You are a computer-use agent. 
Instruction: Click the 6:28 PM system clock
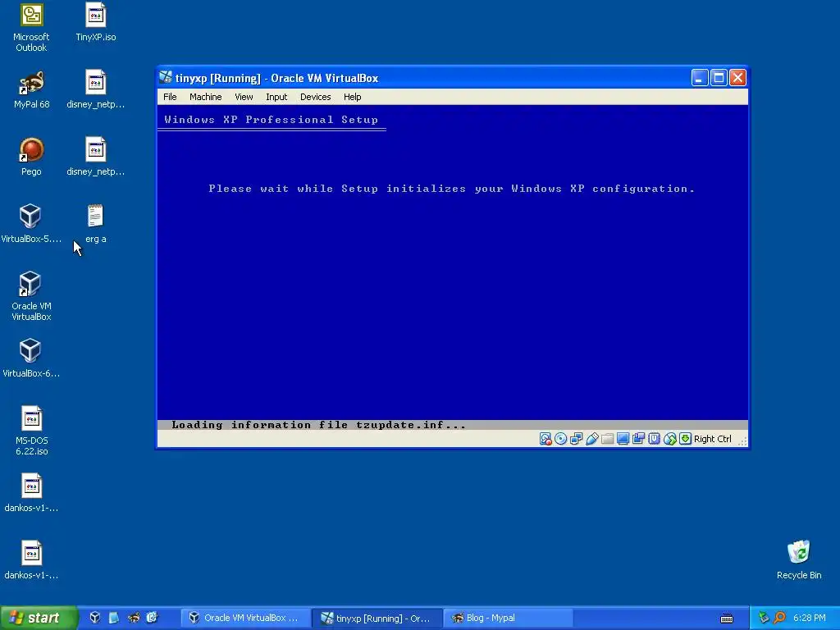point(810,618)
